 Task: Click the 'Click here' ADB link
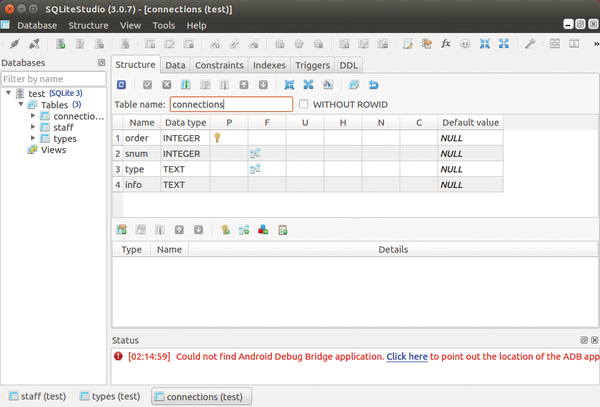(x=407, y=356)
